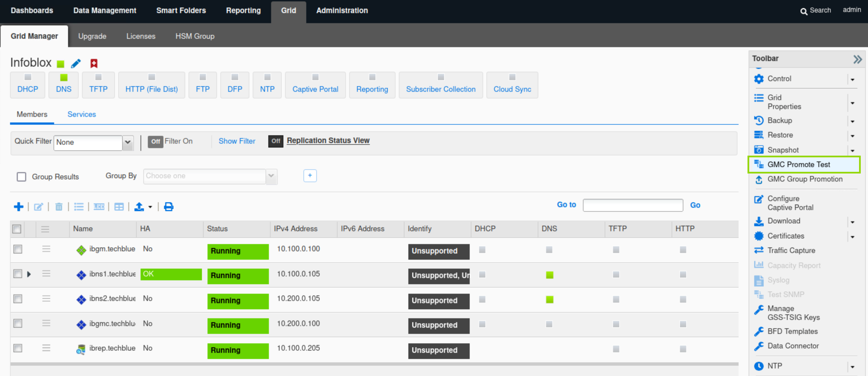Click the red bookmark icon beside Infoblox
The width and height of the screenshot is (868, 376).
94,63
